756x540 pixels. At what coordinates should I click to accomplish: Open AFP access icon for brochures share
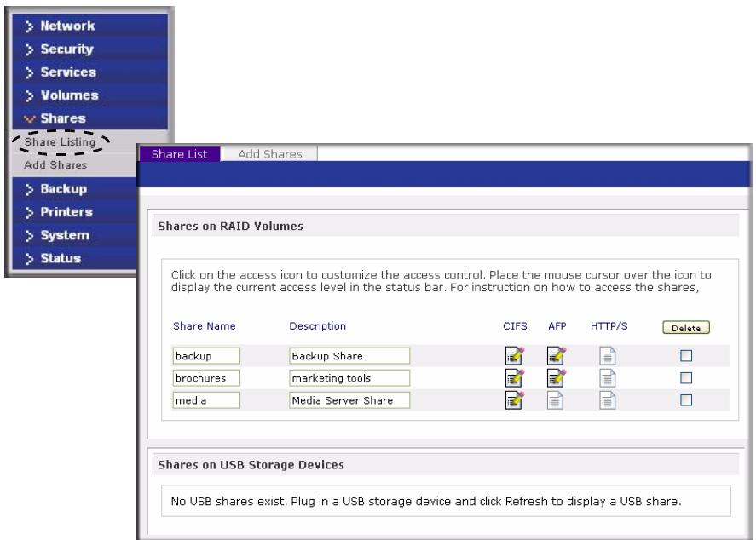tap(557, 377)
